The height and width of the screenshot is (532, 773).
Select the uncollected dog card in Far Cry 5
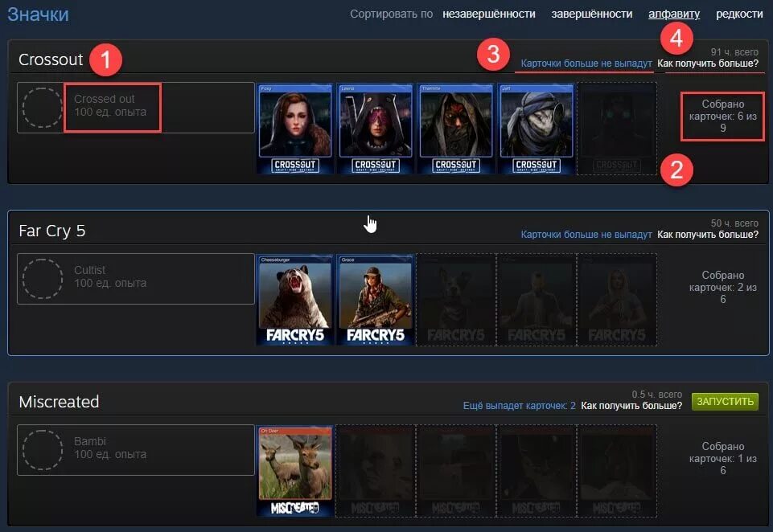(455, 300)
